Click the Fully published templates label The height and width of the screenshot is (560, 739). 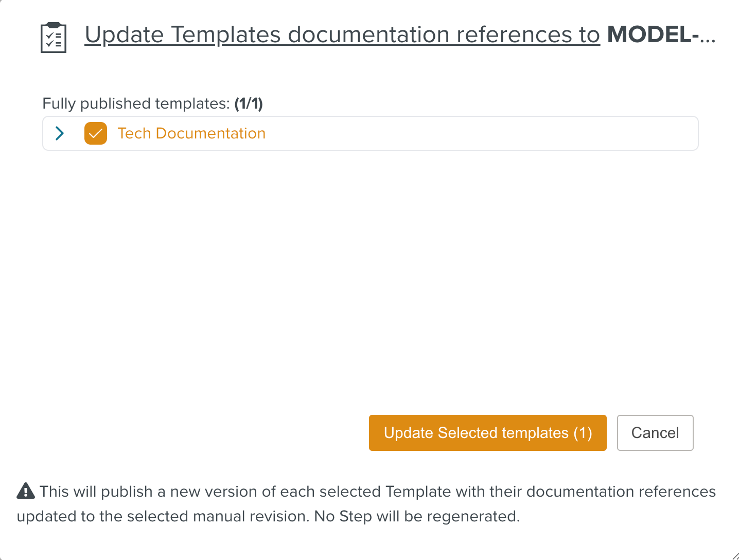[x=136, y=103]
